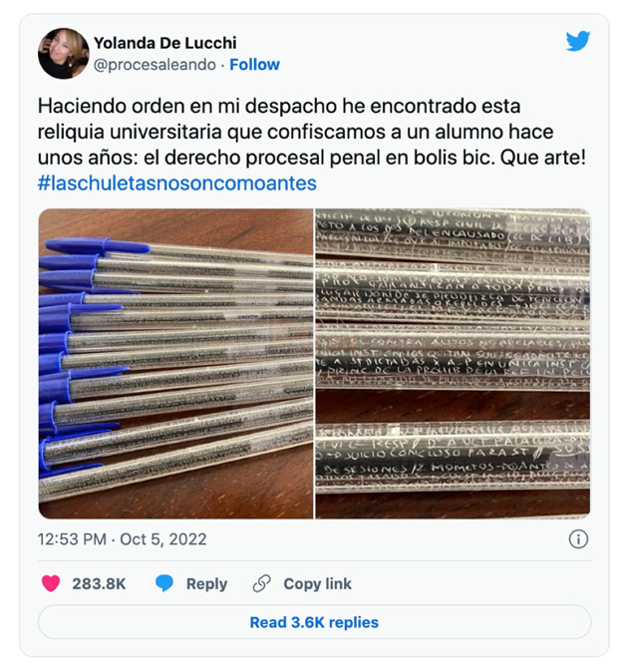Open the 12:53 PM · Oct 5, 2022 timestamp
The image size is (628, 672).
coord(122,539)
